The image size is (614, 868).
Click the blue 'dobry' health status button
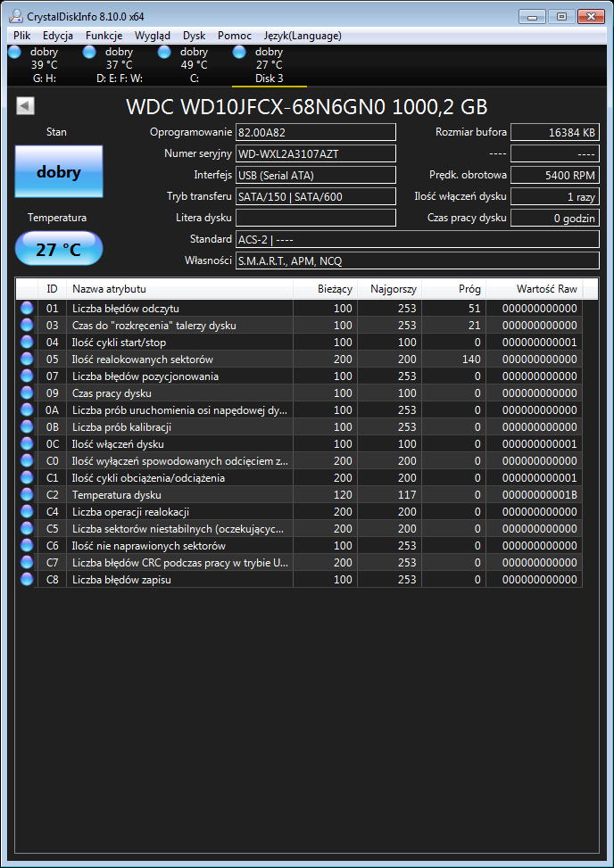[59, 171]
